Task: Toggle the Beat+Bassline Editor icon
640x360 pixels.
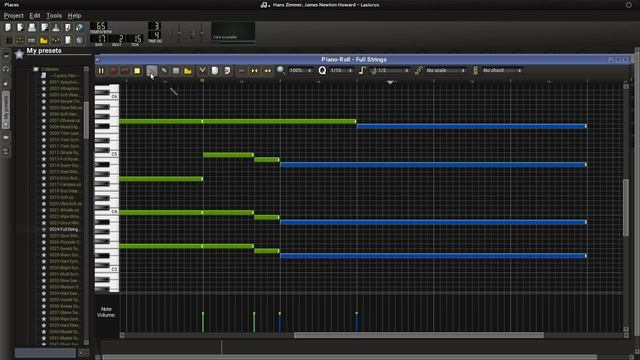Action: coord(20,40)
